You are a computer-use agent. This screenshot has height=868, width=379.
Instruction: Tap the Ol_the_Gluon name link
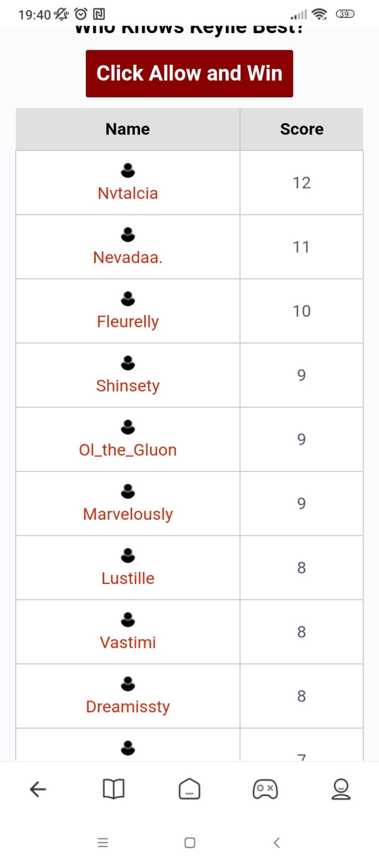click(128, 450)
